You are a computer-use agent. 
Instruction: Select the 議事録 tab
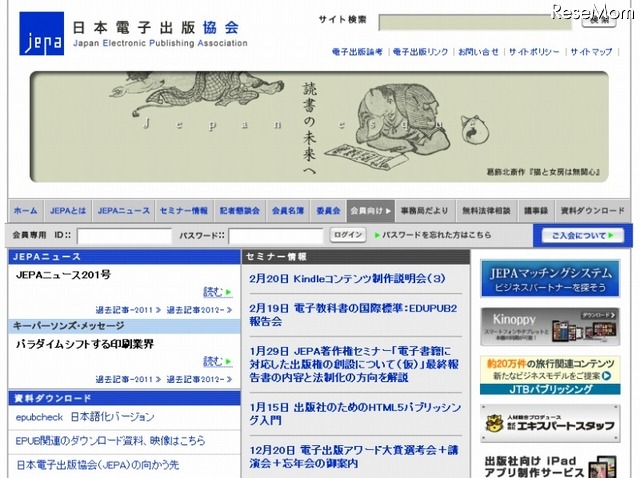(x=536, y=211)
